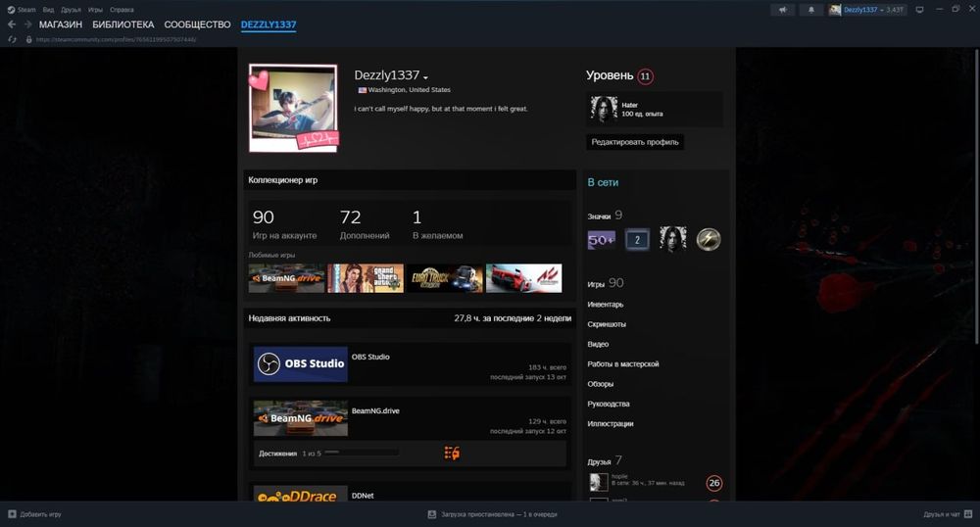Open the Игры menu

pos(95,10)
